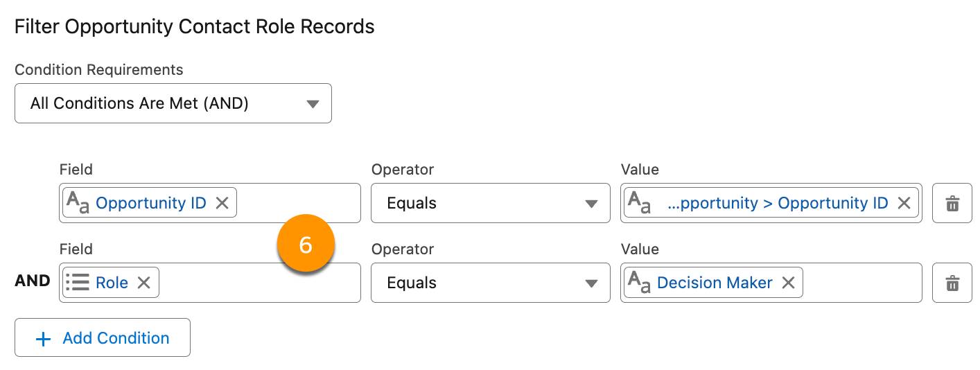Screen dimensions: 980x370
Task: Click the text-type icon on Decision Maker pill
Action: pos(638,283)
